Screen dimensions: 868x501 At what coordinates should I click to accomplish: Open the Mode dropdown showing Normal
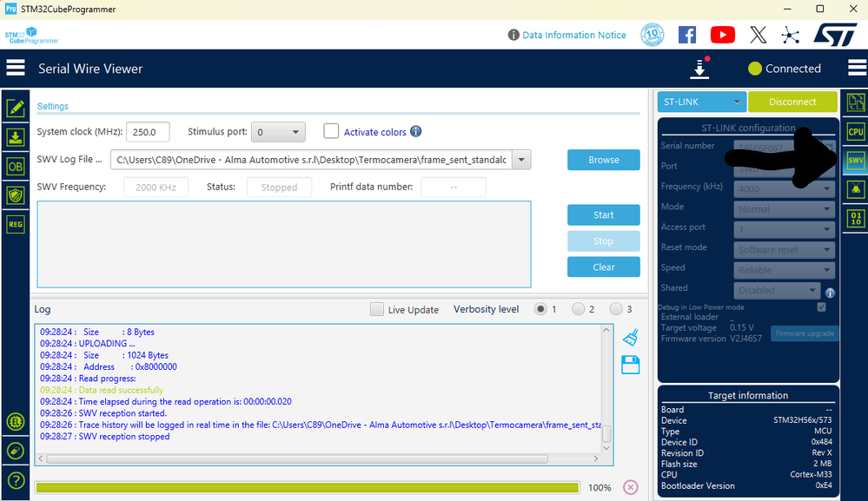click(784, 209)
